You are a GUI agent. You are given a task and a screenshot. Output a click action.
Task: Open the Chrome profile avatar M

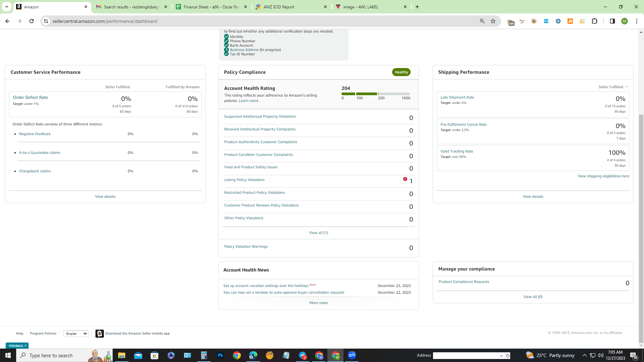pyautogui.click(x=624, y=21)
